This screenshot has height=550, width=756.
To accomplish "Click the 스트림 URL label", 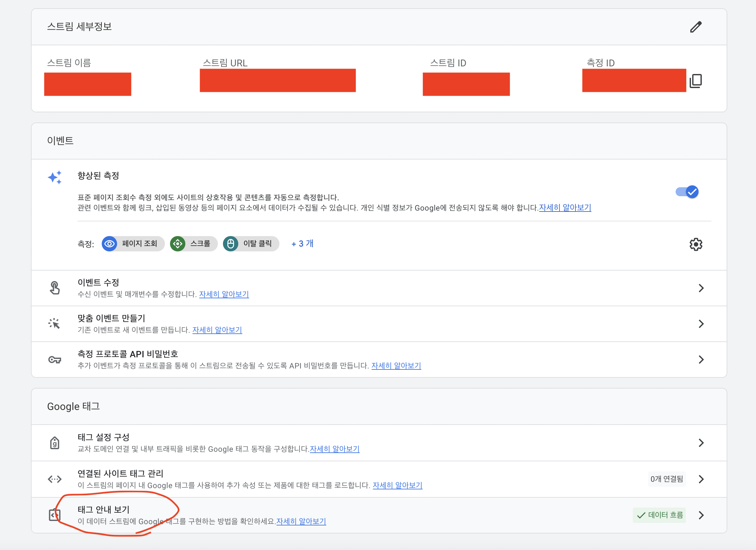I will 225,63.
